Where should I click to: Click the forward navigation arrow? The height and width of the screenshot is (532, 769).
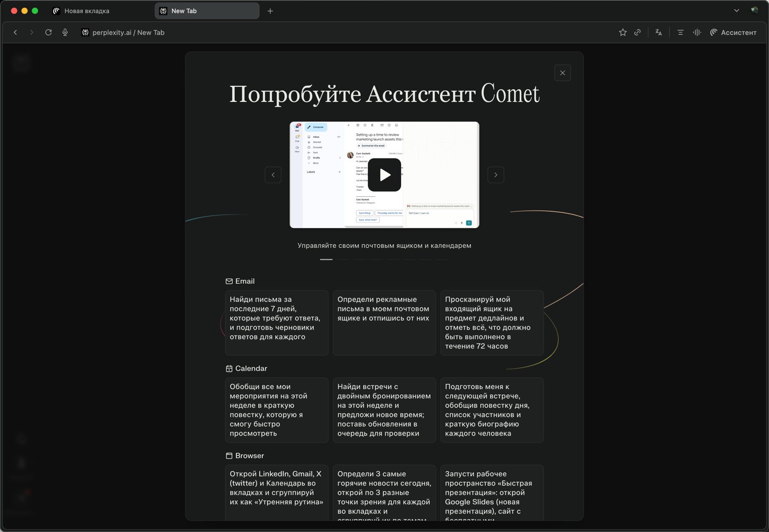(x=32, y=32)
